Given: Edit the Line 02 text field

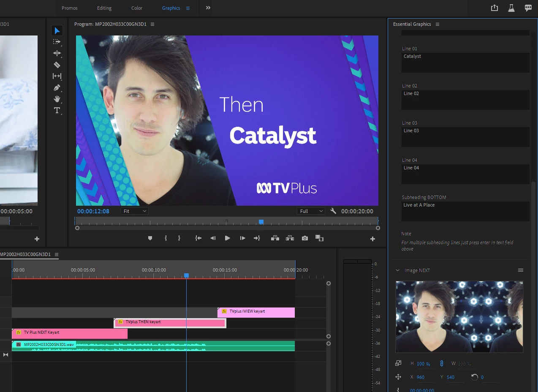Looking at the screenshot, I should point(465,100).
